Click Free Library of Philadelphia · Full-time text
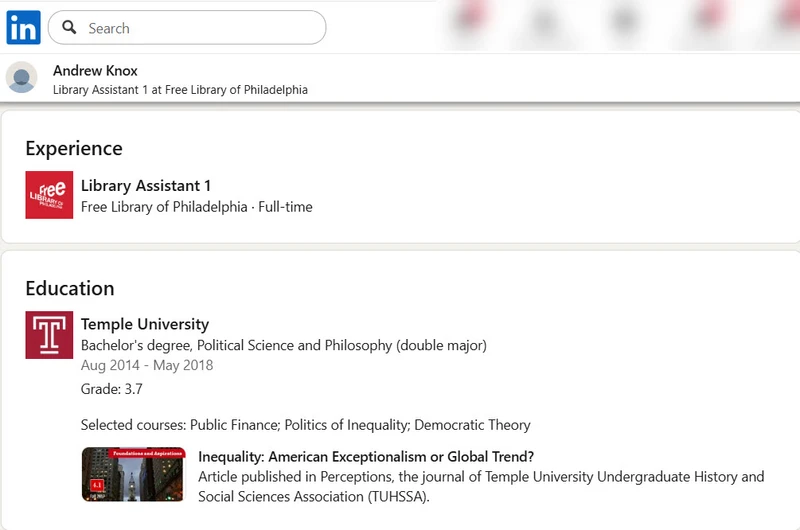The height and width of the screenshot is (530, 800). click(196, 207)
